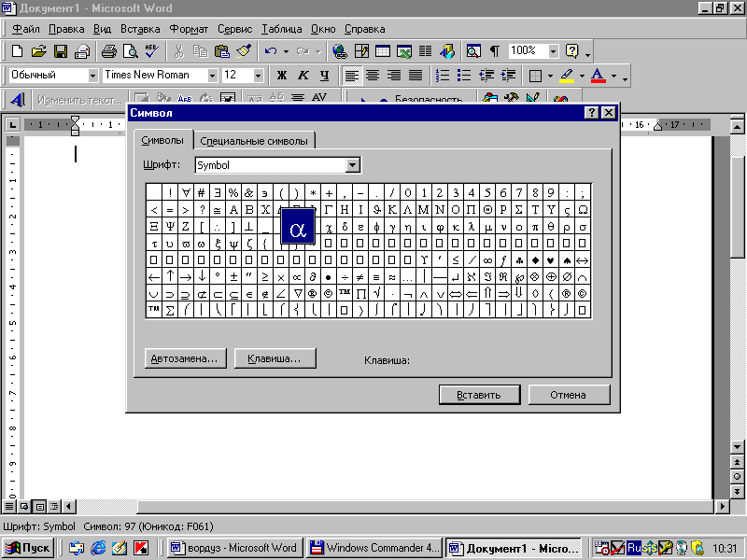
Task: Decrease the paragraph indent
Action: [x=486, y=76]
